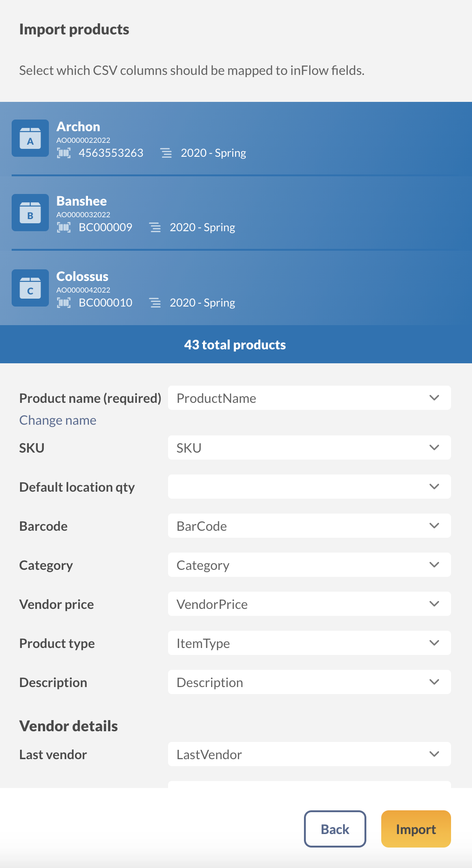The image size is (472, 868).
Task: Expand the Description mapping dropdown
Action: (x=309, y=682)
